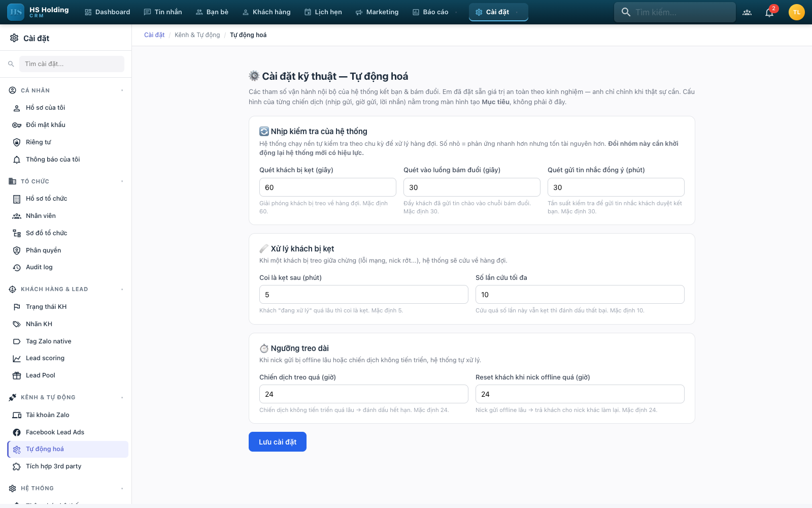This screenshot has height=508, width=812.
Task: Open the Marketing tab
Action: (x=377, y=12)
